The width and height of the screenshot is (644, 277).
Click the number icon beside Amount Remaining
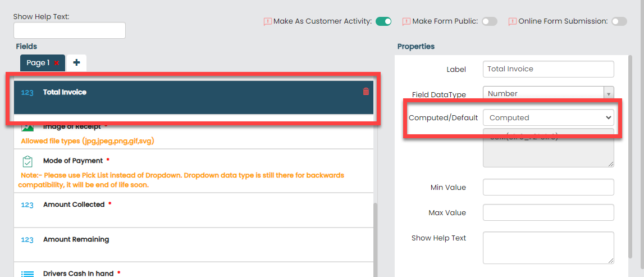pos(27,240)
